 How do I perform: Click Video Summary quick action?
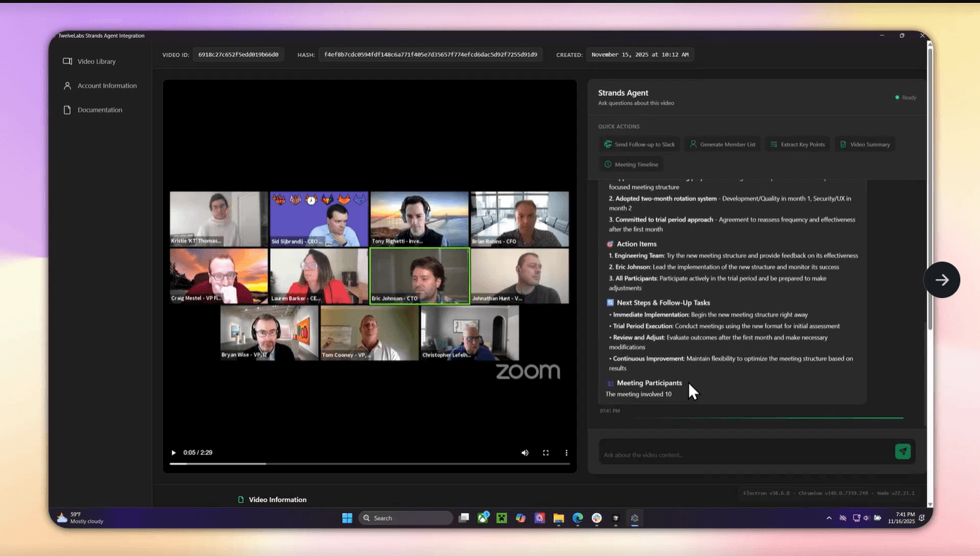[x=864, y=144]
